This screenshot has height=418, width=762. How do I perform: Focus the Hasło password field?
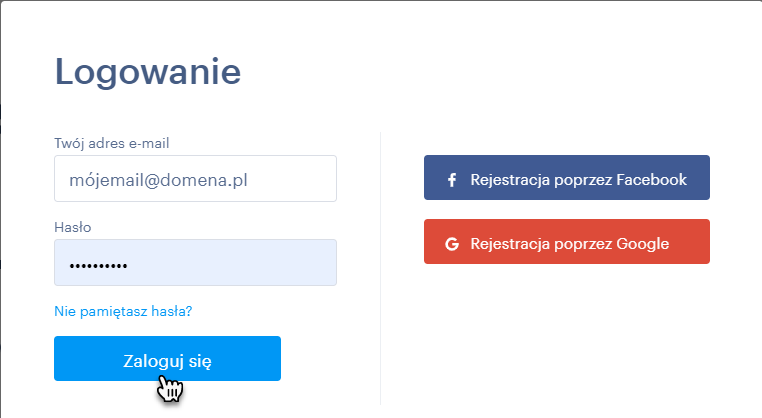pyautogui.click(x=195, y=262)
